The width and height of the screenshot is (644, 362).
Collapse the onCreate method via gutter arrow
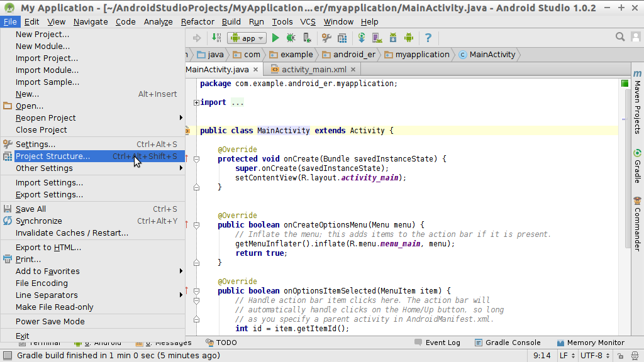pos(196,158)
